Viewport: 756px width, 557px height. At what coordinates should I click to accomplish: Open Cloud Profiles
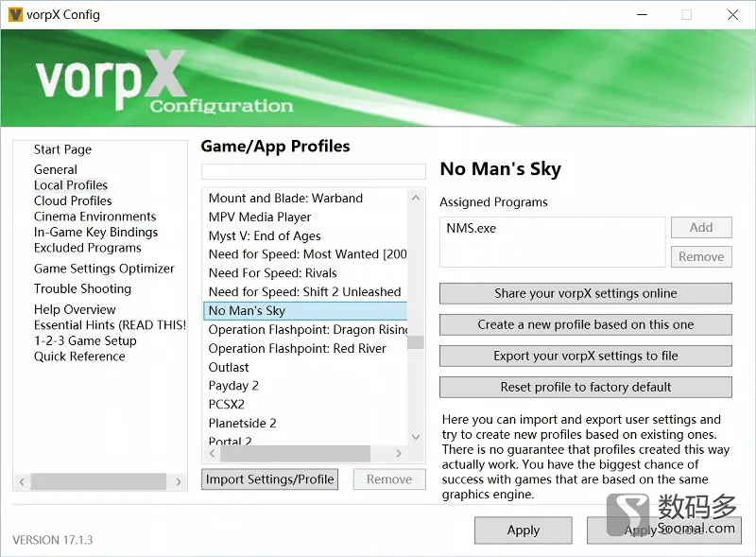pyautogui.click(x=73, y=200)
